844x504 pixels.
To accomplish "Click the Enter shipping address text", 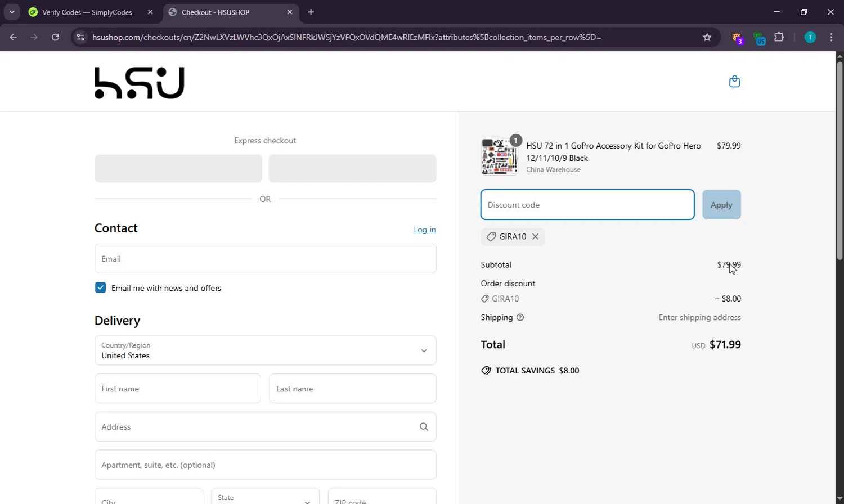I will (x=700, y=318).
